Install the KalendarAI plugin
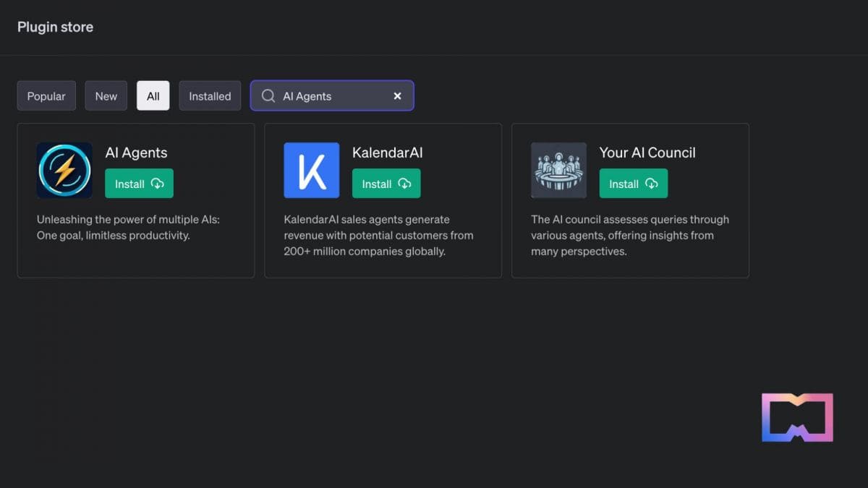The width and height of the screenshot is (868, 488). (386, 184)
